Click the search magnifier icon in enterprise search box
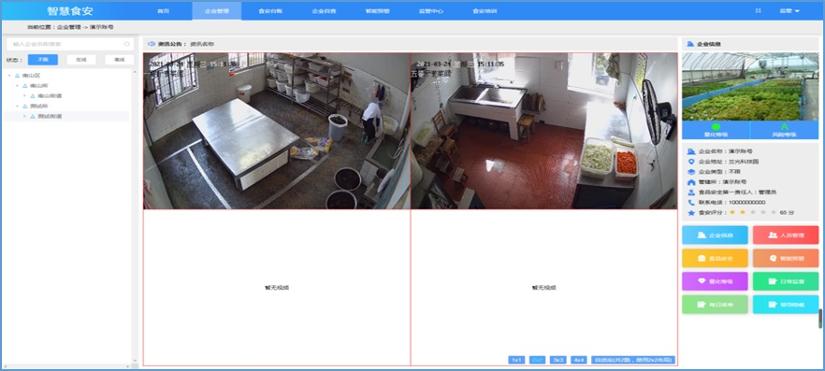Image resolution: width=825 pixels, height=371 pixels. (x=126, y=44)
